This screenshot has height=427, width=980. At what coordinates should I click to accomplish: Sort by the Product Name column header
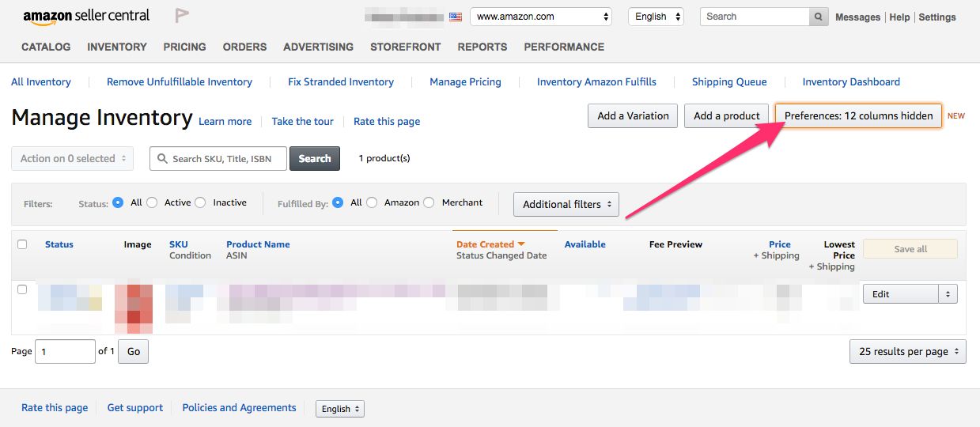click(258, 244)
